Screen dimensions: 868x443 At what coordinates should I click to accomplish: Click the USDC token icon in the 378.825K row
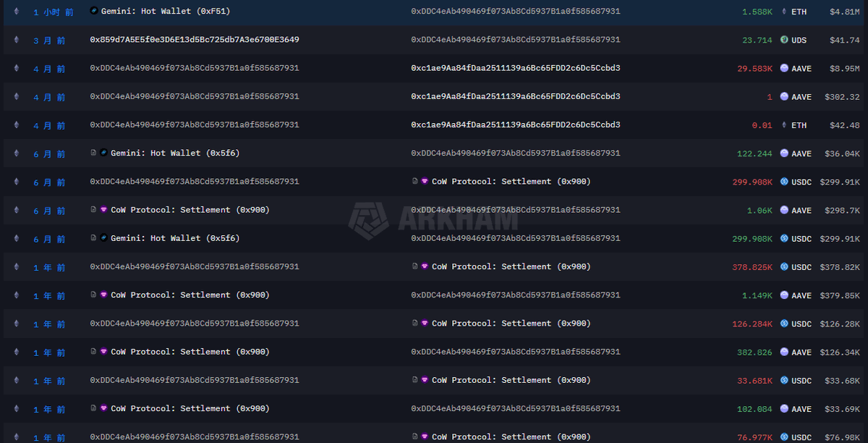pos(784,267)
